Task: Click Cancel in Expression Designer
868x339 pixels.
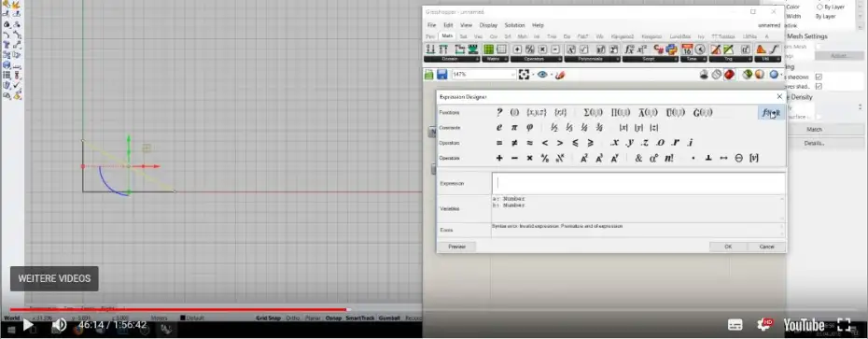Action: [x=766, y=247]
